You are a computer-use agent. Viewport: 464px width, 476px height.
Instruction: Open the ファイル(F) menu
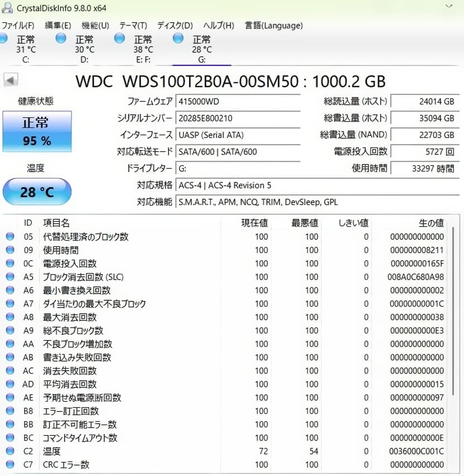tap(18, 26)
